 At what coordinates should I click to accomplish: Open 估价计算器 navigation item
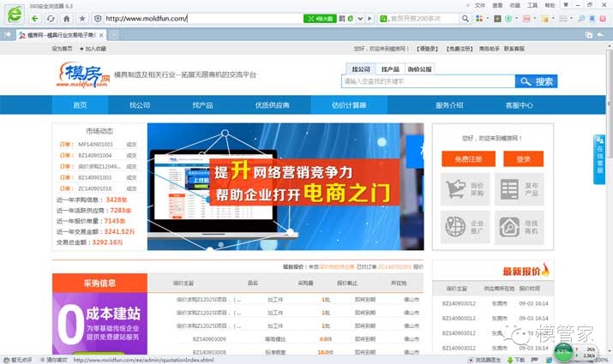[349, 105]
